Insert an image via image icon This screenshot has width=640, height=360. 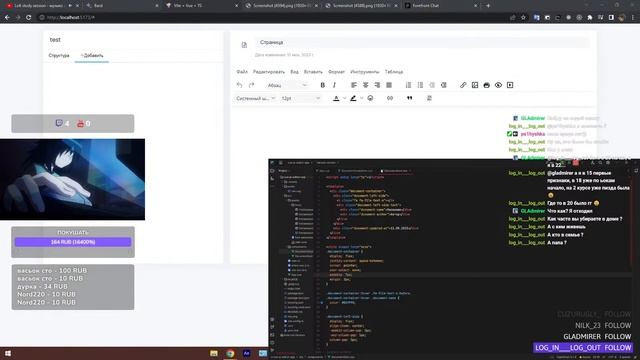click(x=475, y=85)
